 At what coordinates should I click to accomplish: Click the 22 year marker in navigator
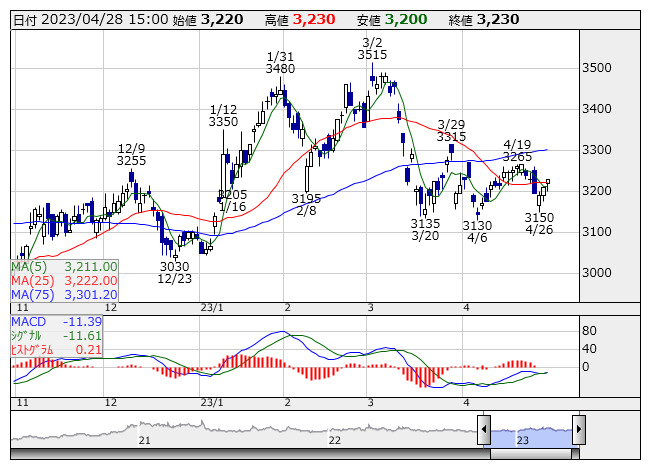tap(335, 440)
